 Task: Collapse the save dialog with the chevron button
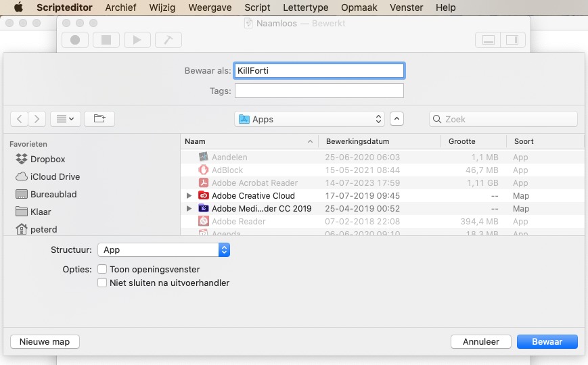(397, 119)
